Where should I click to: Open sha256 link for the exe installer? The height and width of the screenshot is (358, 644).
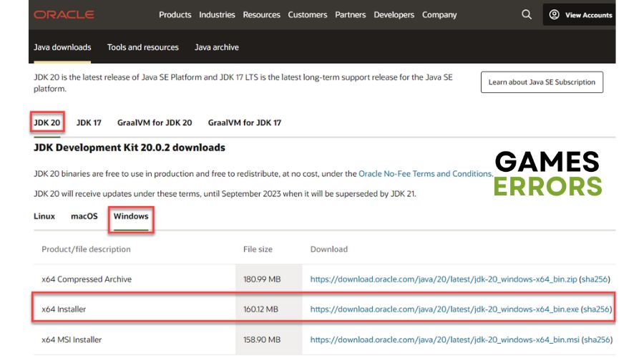[596, 309]
